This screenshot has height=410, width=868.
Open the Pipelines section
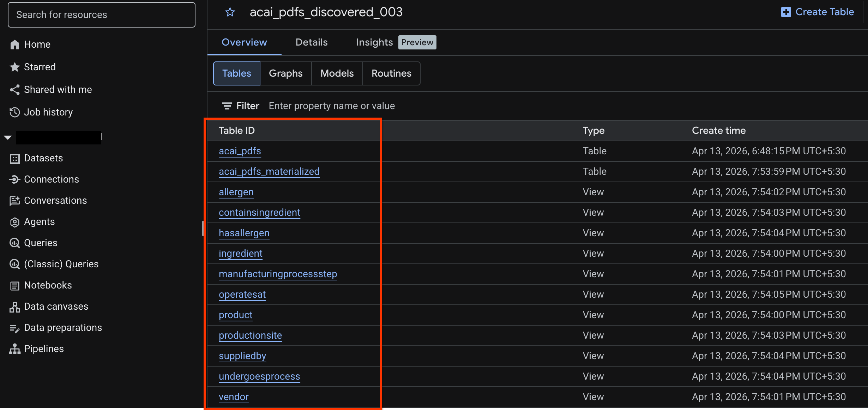pos(44,349)
